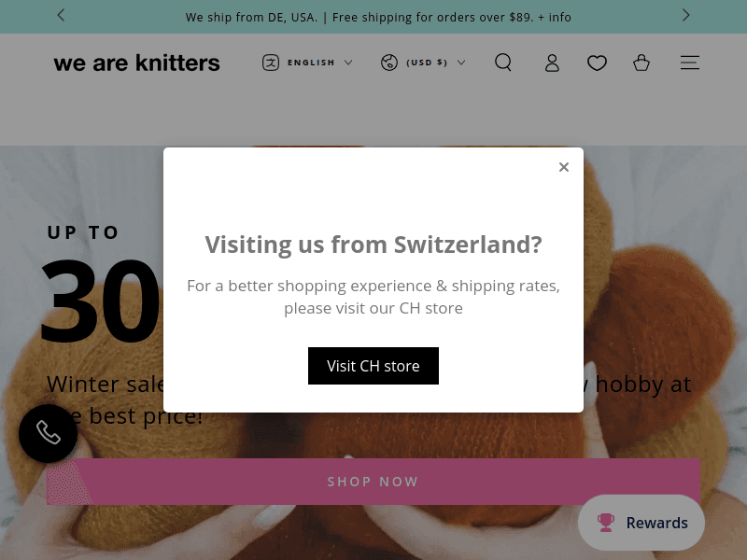747x560 pixels.
Task: Click the we are knitters logo
Action: [x=136, y=63]
